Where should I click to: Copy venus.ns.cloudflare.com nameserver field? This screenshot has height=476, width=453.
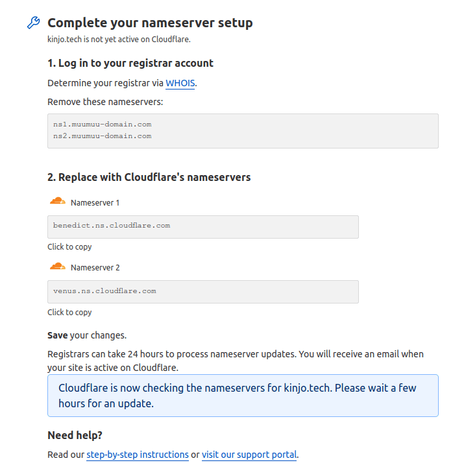click(203, 292)
